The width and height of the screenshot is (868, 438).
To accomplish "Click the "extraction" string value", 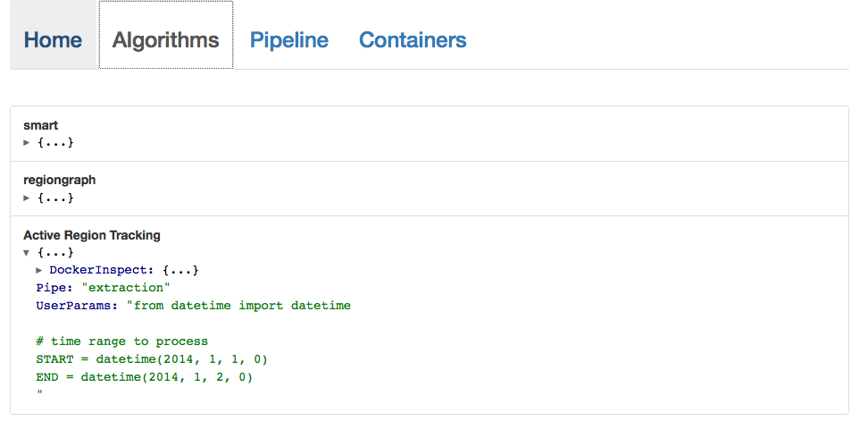I will [126, 288].
